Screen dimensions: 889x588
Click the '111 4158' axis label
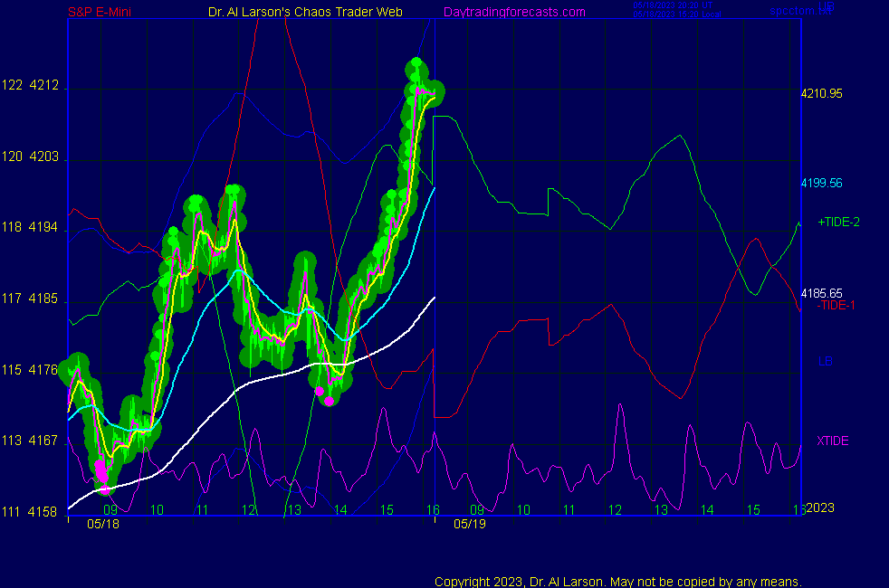tap(30, 512)
